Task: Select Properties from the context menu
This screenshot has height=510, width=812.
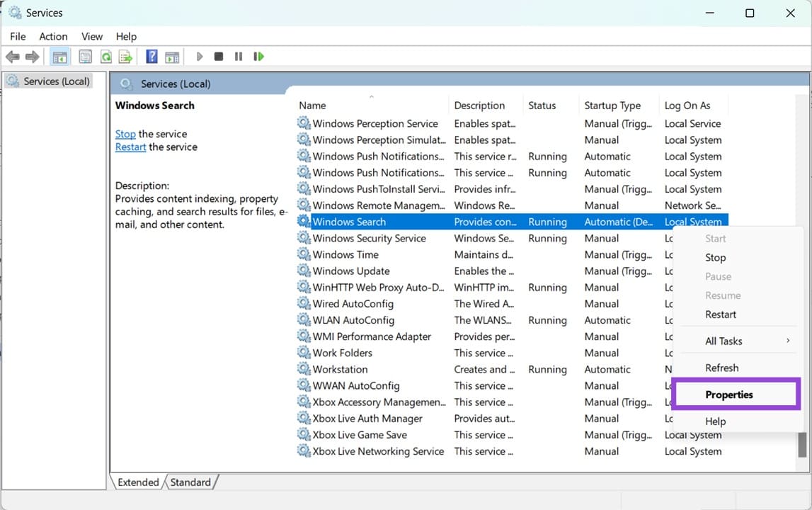Action: tap(729, 395)
